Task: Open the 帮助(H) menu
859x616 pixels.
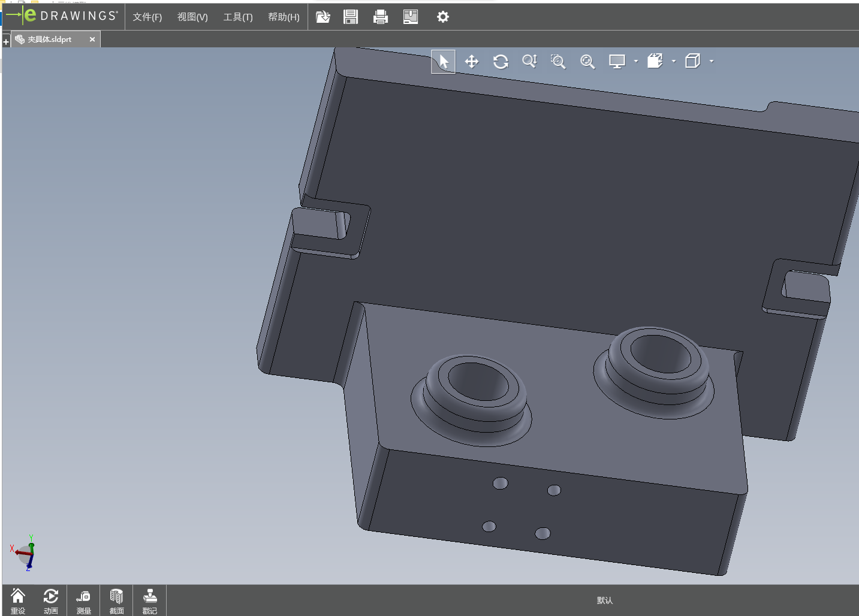Action: 284,17
